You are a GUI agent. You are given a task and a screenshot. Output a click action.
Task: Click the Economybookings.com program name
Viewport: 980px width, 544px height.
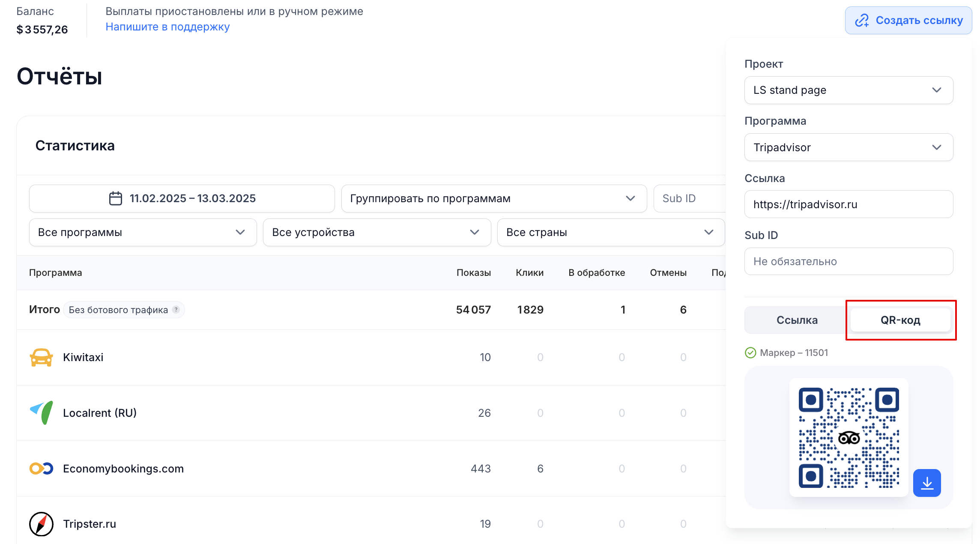tap(123, 468)
